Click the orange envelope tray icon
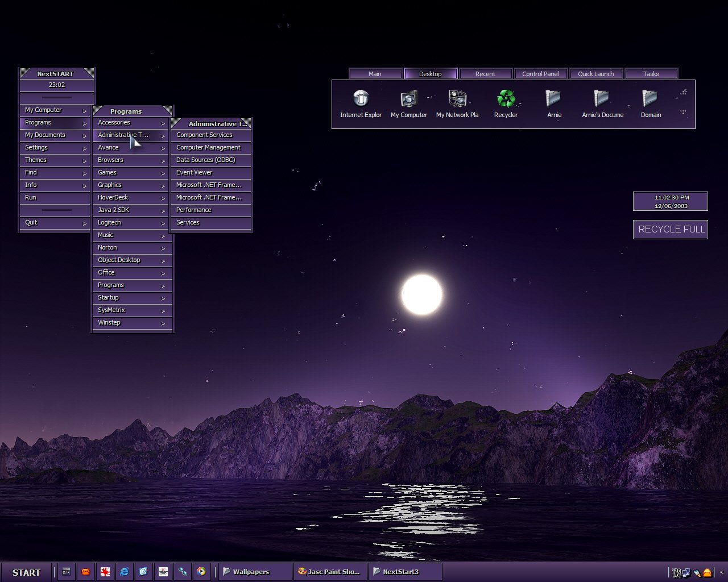The width and height of the screenshot is (728, 582). coord(707,573)
